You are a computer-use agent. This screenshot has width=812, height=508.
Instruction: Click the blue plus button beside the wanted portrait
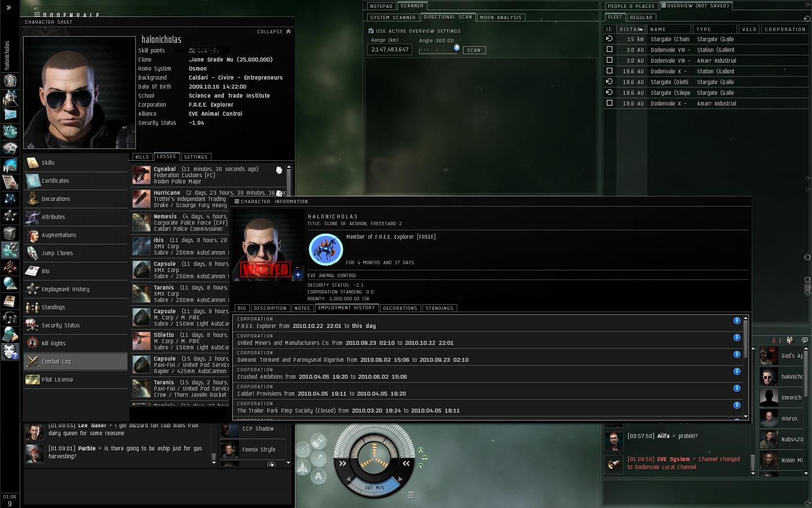pos(298,275)
